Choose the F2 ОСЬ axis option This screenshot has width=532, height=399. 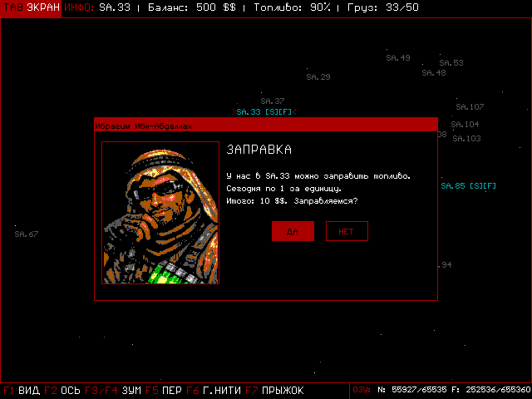click(x=62, y=391)
